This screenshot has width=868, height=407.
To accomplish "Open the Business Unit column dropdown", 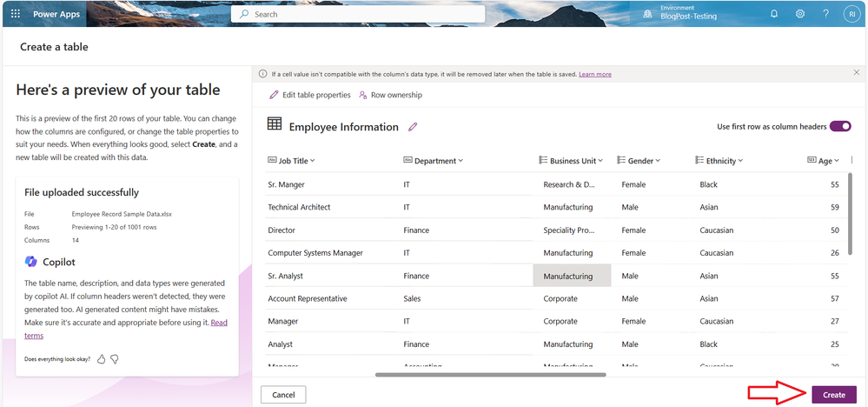I will (600, 161).
